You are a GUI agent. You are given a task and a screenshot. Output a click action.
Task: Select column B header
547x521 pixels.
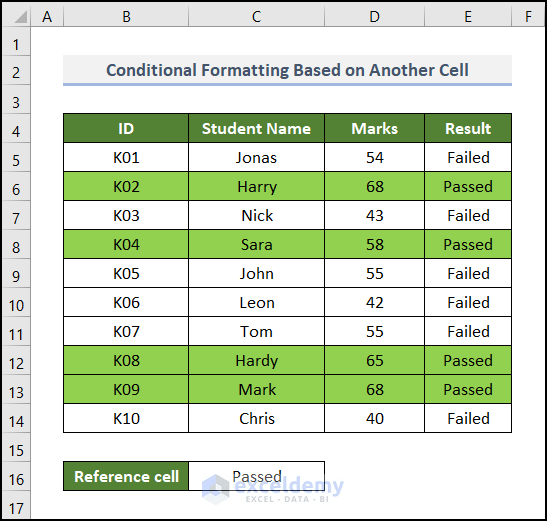click(126, 17)
